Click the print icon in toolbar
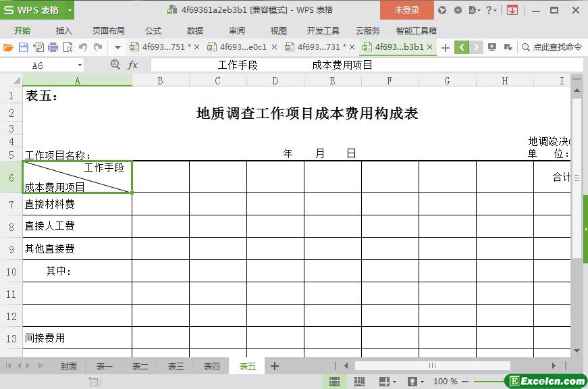Screen dimensions: 588x389 click(x=53, y=47)
